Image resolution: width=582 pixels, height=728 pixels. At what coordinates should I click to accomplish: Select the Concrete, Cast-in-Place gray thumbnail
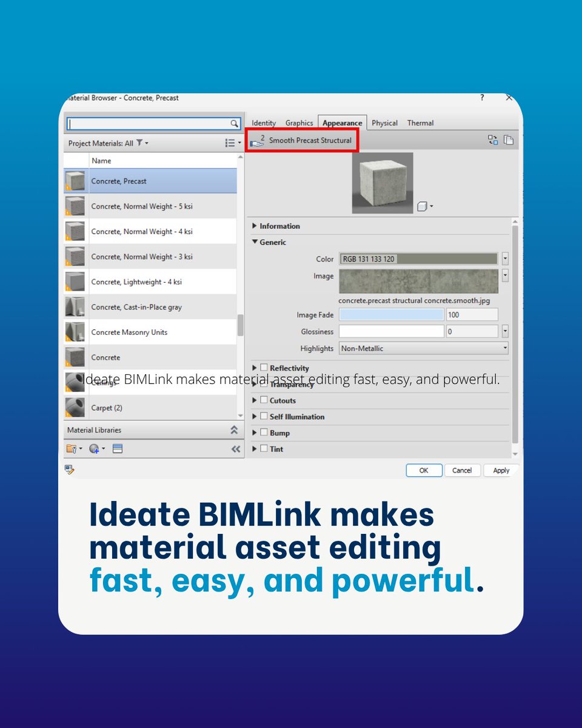click(x=75, y=307)
